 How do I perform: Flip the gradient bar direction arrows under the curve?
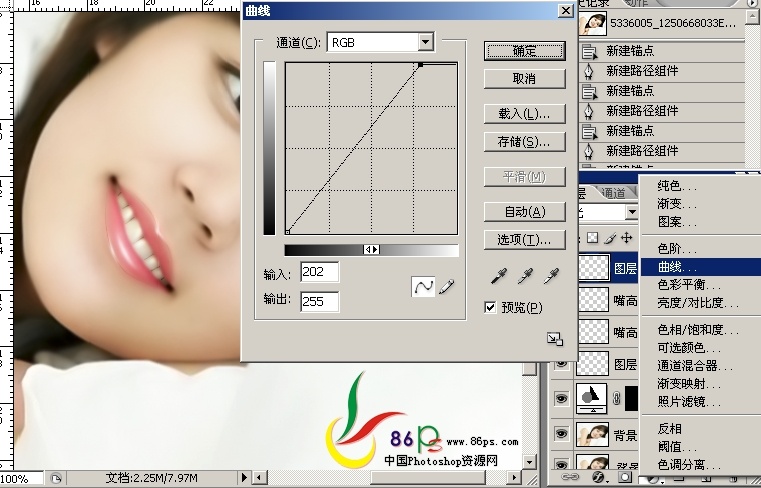coord(372,250)
